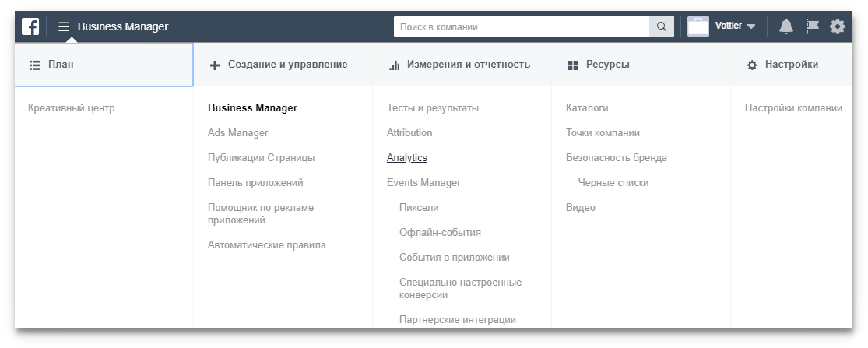Screen dimensions: 868x348
Task: Open the 'Черные списки' sub-item
Action: (x=613, y=183)
